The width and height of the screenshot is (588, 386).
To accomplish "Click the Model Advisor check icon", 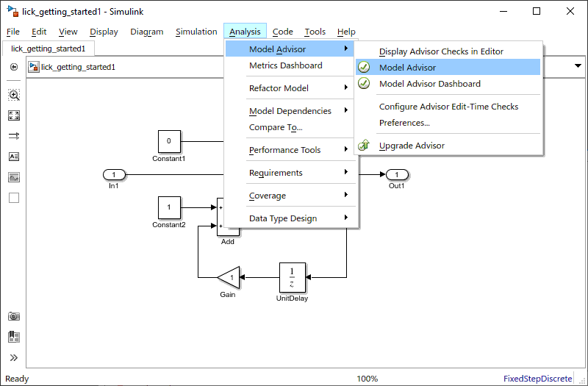I will point(364,67).
